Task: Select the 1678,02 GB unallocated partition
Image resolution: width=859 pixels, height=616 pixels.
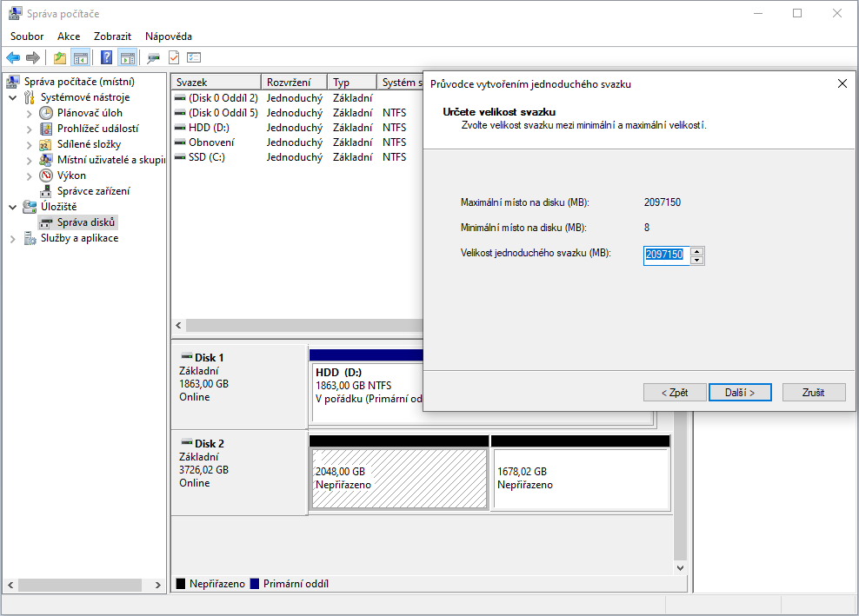Action: coord(580,479)
